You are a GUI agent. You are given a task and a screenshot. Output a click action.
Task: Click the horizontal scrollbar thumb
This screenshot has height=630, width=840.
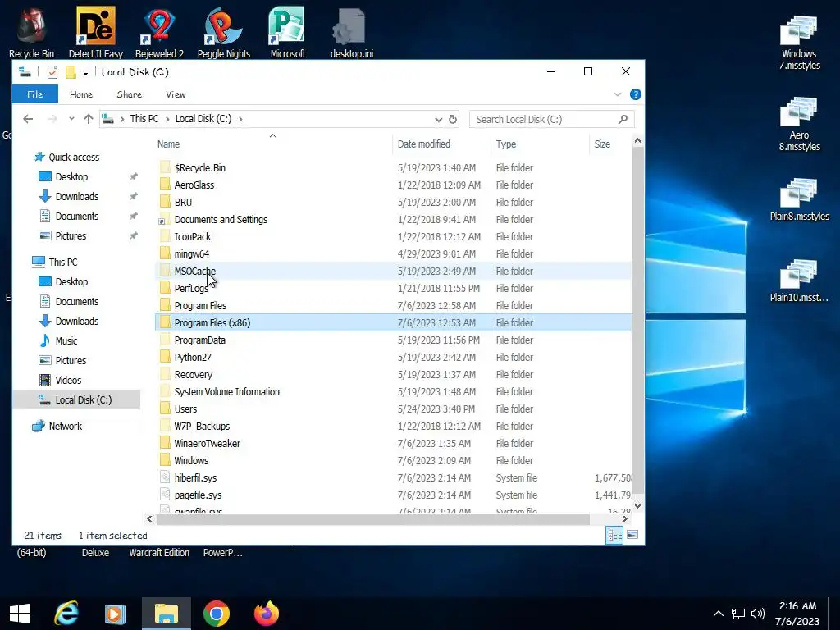click(x=372, y=518)
